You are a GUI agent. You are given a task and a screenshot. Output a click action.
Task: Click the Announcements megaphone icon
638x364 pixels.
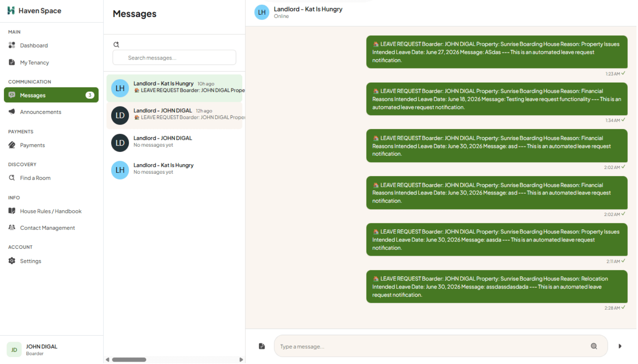click(12, 112)
